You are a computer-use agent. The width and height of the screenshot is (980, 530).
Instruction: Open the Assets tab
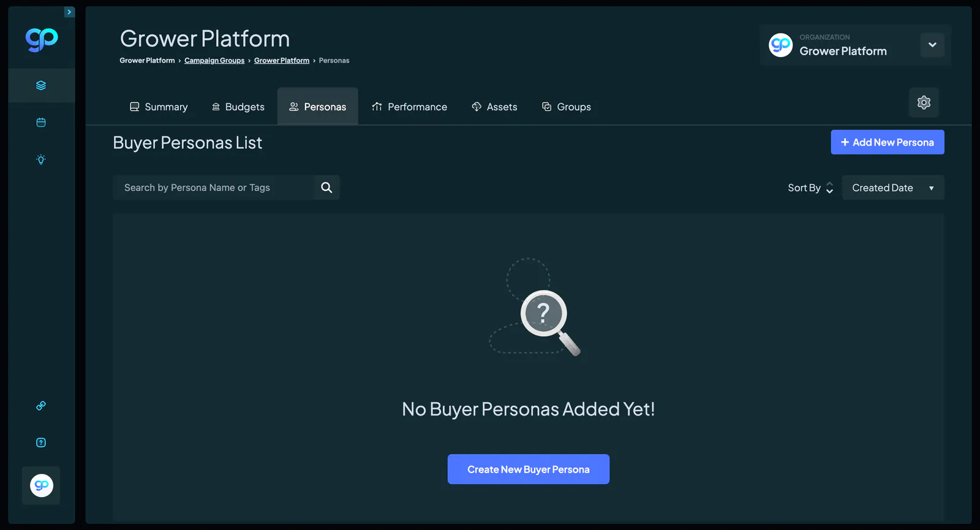495,106
